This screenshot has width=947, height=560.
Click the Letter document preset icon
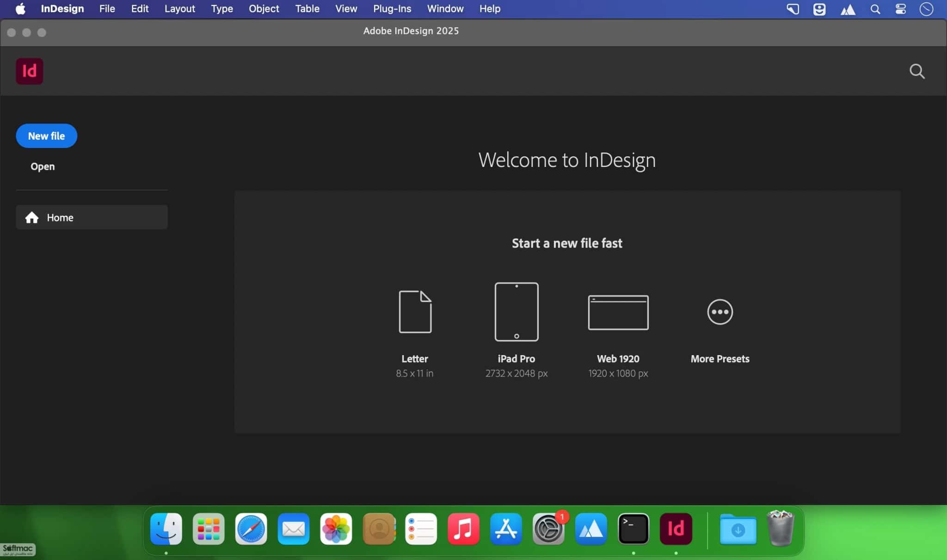(415, 311)
